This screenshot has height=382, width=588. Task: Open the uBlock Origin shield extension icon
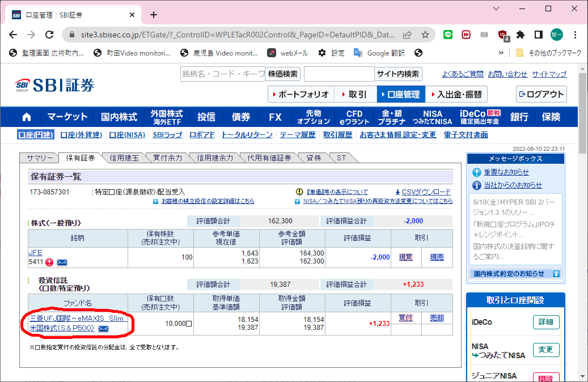click(503, 35)
